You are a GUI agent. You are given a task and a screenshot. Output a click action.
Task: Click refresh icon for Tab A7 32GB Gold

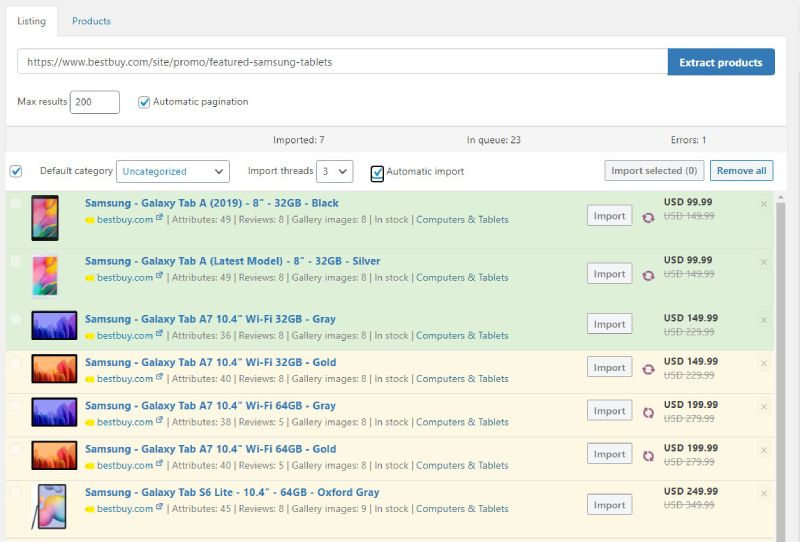[x=648, y=369]
